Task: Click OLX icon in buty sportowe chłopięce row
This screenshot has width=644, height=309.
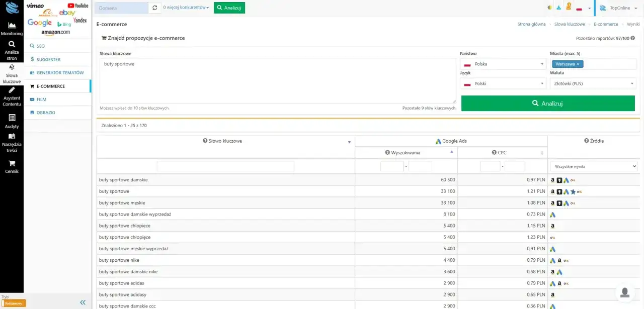Action: (552, 238)
